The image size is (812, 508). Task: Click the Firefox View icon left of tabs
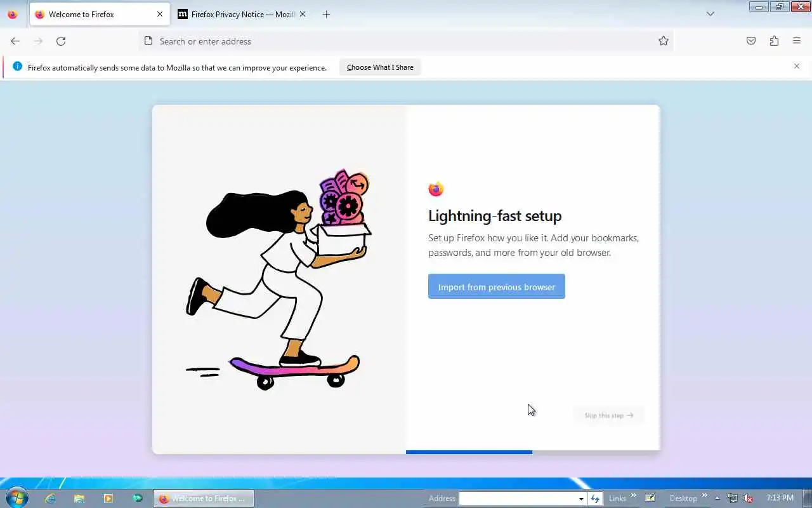[12, 14]
